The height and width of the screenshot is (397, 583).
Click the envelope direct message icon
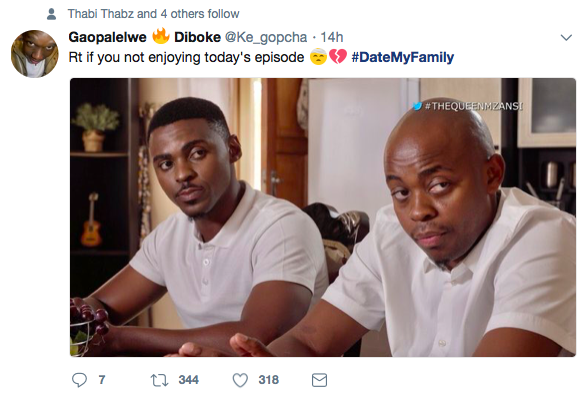[x=319, y=380]
